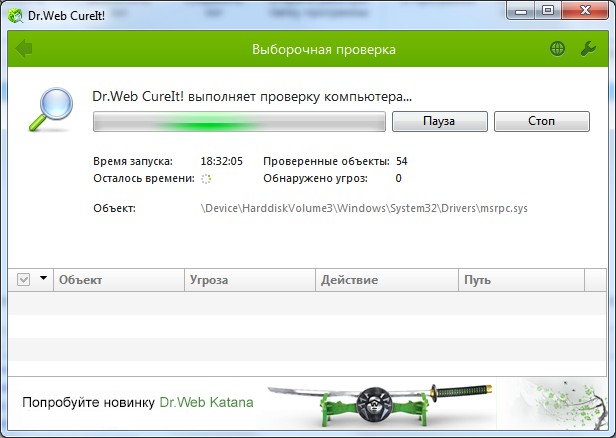Click the scanned object path msrpc.sys
Image resolution: width=616 pixels, height=438 pixels.
364,208
